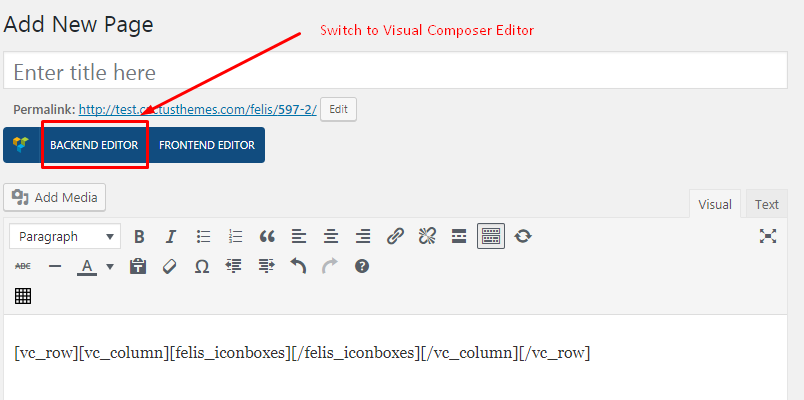Toggle distraction-free fullscreen mode
The image size is (804, 400).
coord(768,236)
